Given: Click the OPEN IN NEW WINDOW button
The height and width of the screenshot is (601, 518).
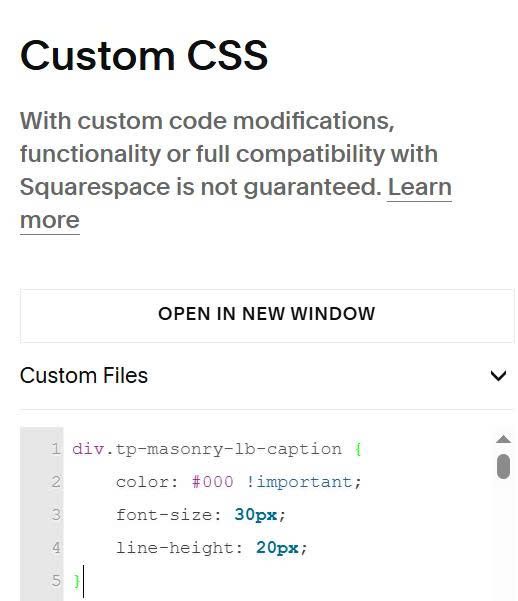Looking at the screenshot, I should [267, 315].
